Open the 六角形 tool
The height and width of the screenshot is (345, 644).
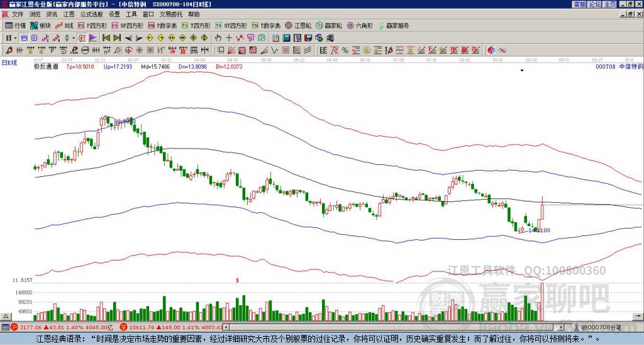[x=360, y=25]
